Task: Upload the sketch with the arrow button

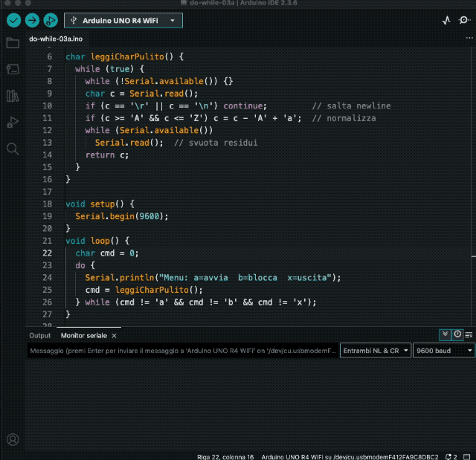Action: pyautogui.click(x=32, y=21)
